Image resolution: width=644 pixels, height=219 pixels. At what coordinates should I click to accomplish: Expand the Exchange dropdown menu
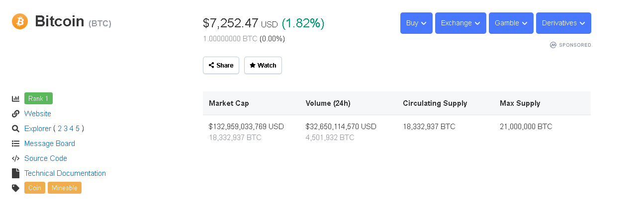pyautogui.click(x=460, y=23)
